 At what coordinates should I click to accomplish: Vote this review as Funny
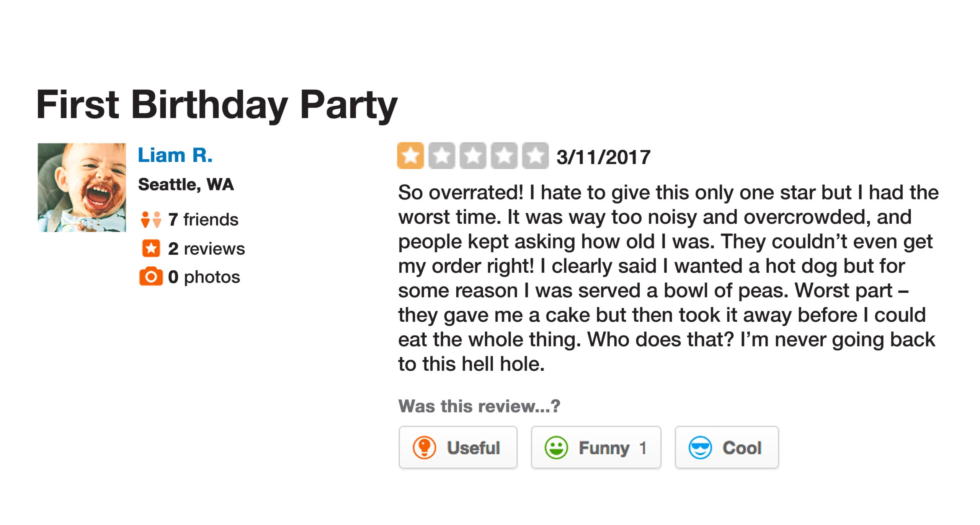[596, 447]
